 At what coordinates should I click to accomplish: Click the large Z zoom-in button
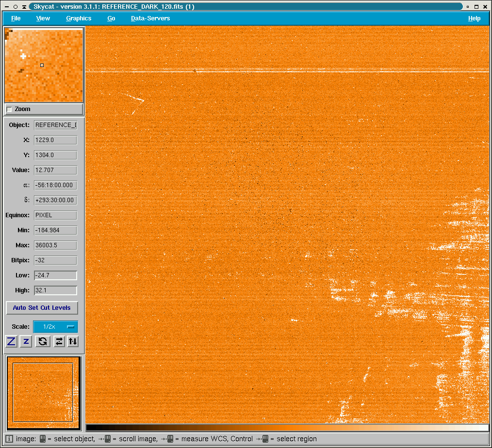[11, 341]
